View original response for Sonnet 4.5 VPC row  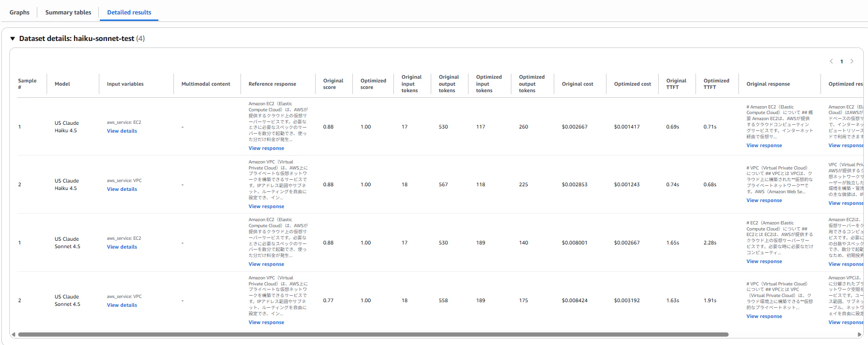[764, 316]
